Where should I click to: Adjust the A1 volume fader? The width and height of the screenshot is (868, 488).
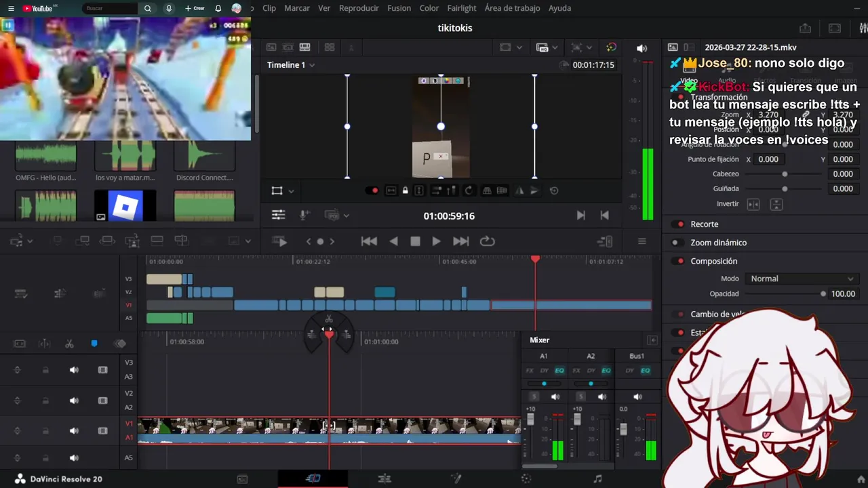[530, 420]
